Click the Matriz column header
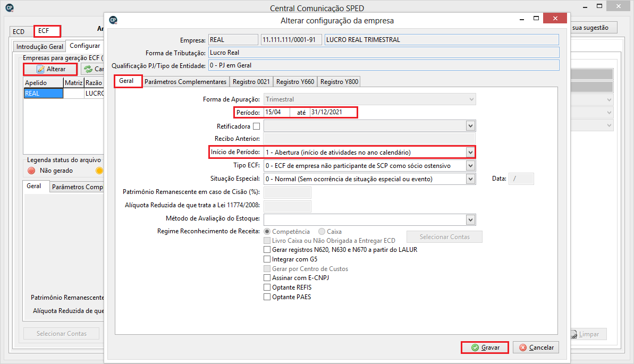Image resolution: width=634 pixels, height=364 pixels. click(x=73, y=82)
